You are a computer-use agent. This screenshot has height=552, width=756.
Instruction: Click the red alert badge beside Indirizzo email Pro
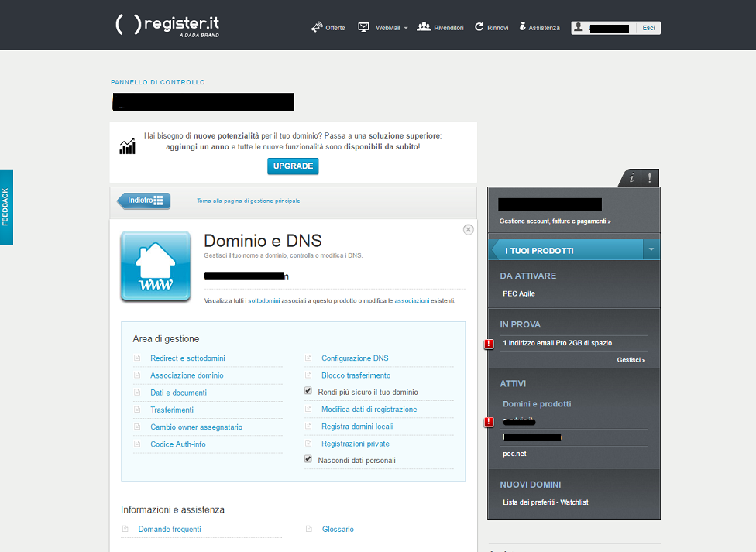(488, 343)
